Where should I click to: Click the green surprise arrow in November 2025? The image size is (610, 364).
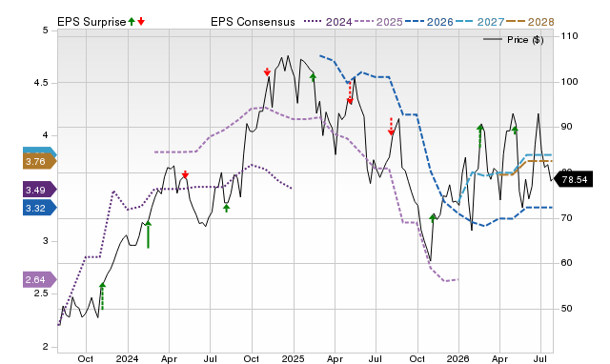pyautogui.click(x=432, y=218)
